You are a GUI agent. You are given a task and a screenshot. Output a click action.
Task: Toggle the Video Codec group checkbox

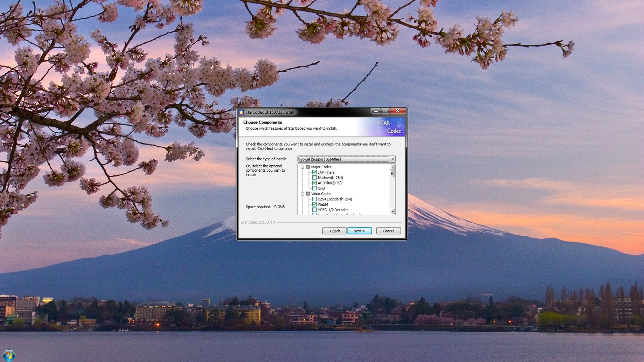click(308, 194)
